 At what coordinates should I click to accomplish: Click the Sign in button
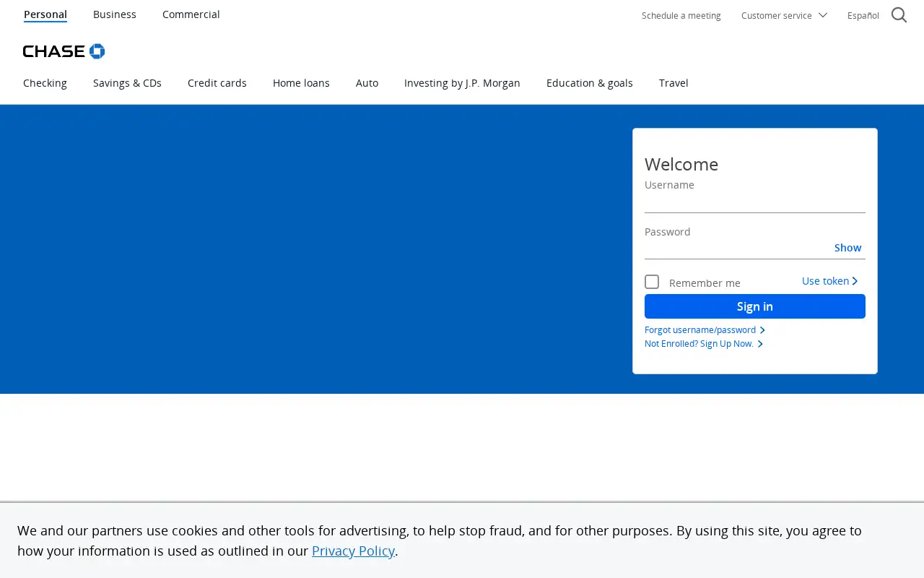[755, 306]
